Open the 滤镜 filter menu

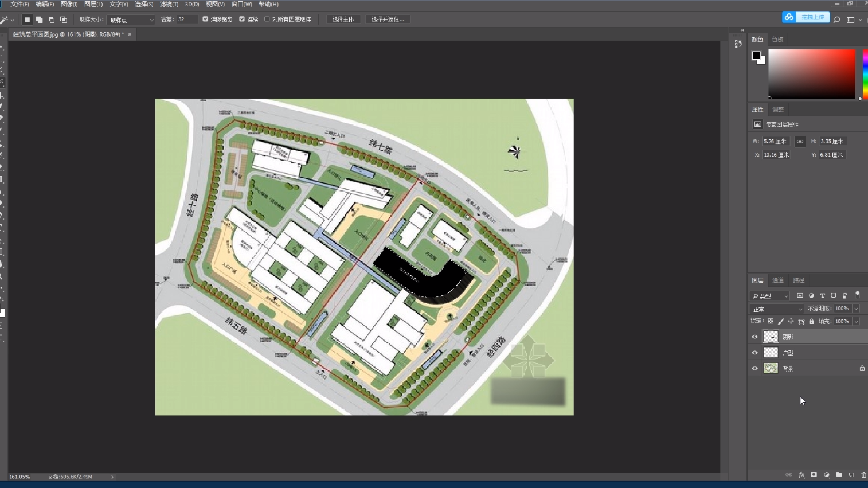[169, 4]
